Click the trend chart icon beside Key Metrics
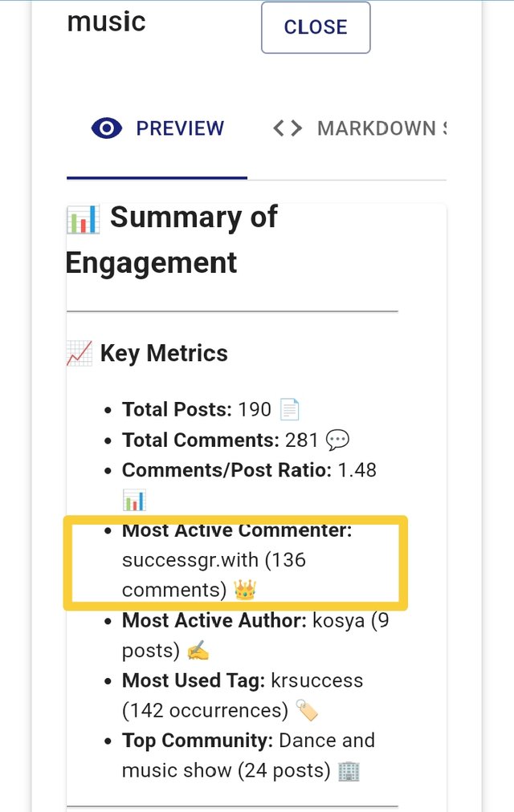 80,353
